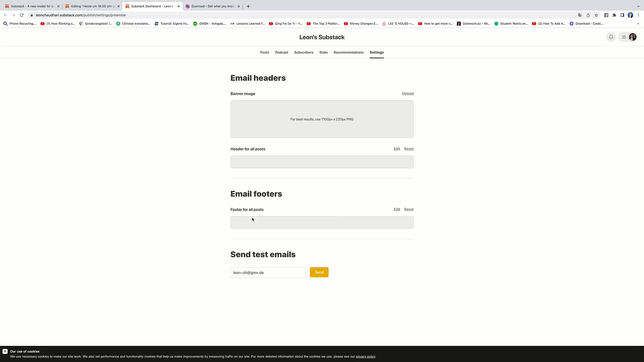
Task: Go back with the browser back arrow
Action: [x=6, y=15]
